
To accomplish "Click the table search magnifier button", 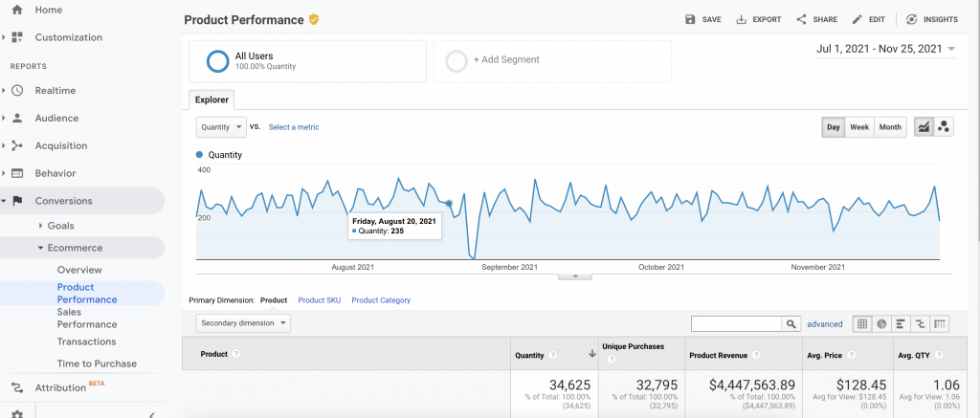I will click(x=791, y=323).
